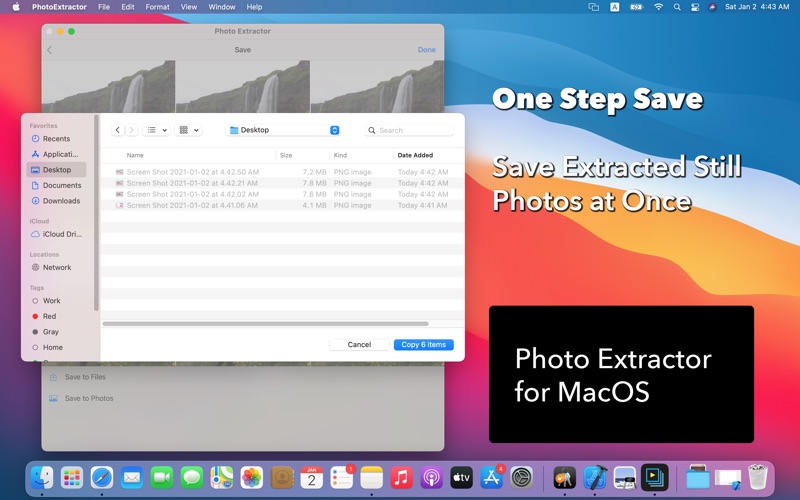This screenshot has width=800, height=500.
Task: Select Screen Shot at 4.42.50 AM file
Action: (x=282, y=172)
